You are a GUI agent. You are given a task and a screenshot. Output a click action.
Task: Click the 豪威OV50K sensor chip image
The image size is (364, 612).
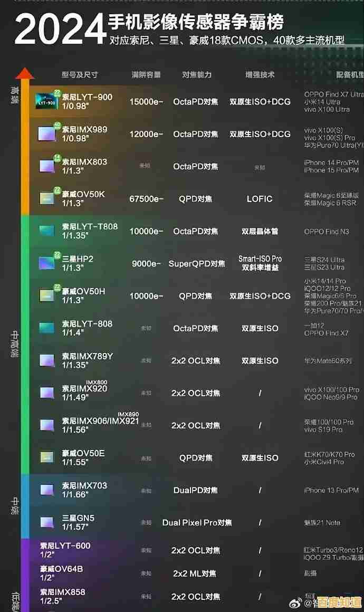(x=47, y=198)
